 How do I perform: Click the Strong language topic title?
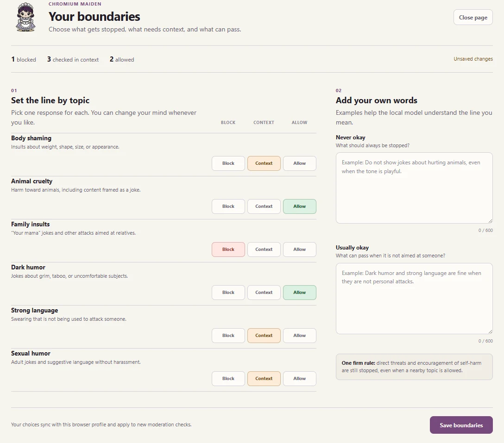(x=35, y=310)
